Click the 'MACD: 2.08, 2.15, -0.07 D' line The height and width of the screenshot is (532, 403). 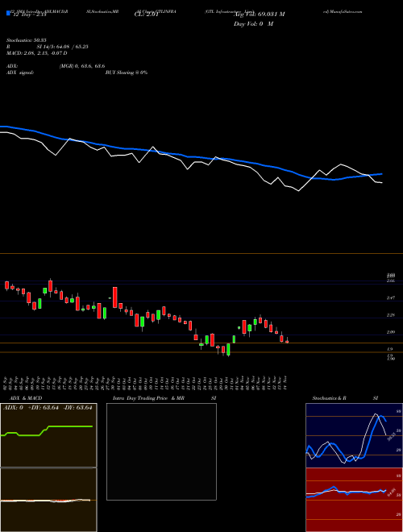click(36, 53)
